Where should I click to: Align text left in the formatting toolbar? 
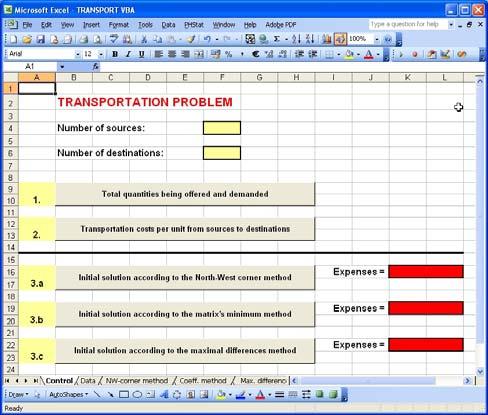pos(159,54)
